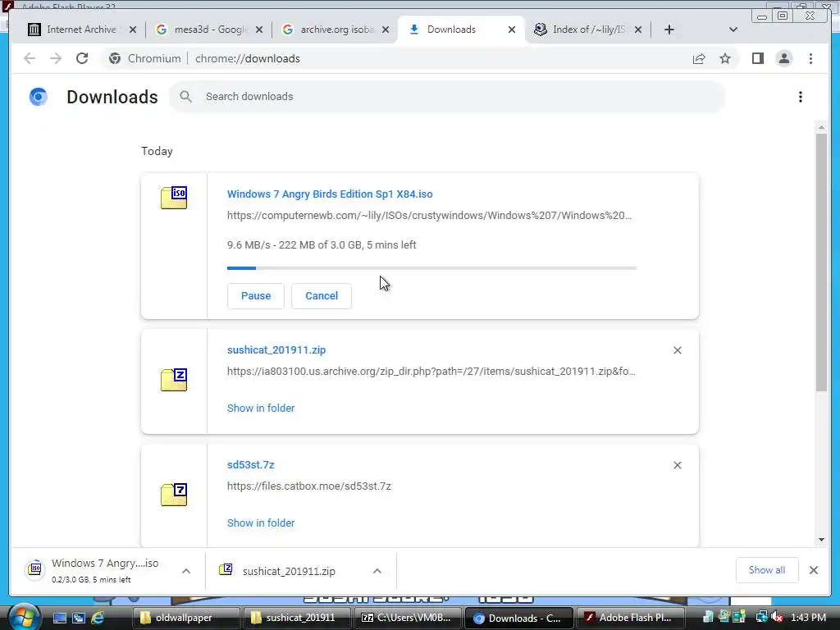This screenshot has width=840, height=630.
Task: Remove sushicat_201911.zip from list
Action: pyautogui.click(x=677, y=350)
